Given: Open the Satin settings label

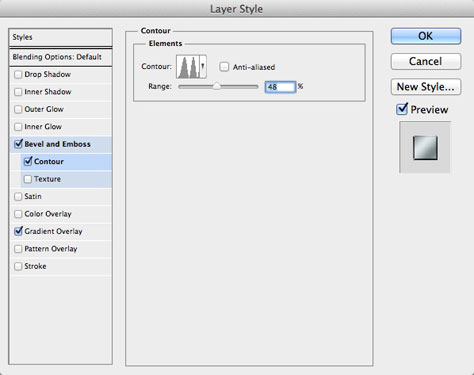Looking at the screenshot, I should coord(33,196).
